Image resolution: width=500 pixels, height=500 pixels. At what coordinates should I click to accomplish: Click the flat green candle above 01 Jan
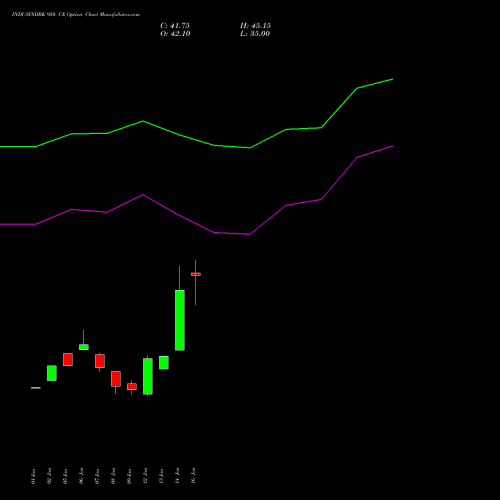tap(36, 388)
